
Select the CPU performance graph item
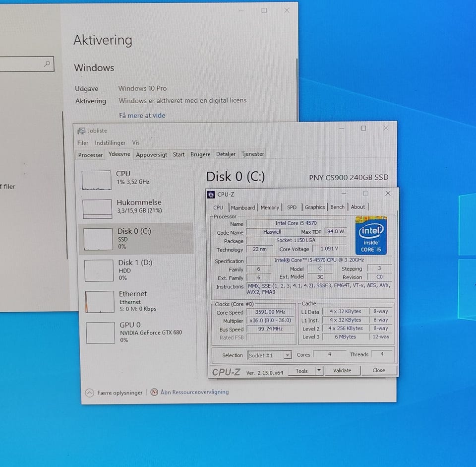(137, 180)
